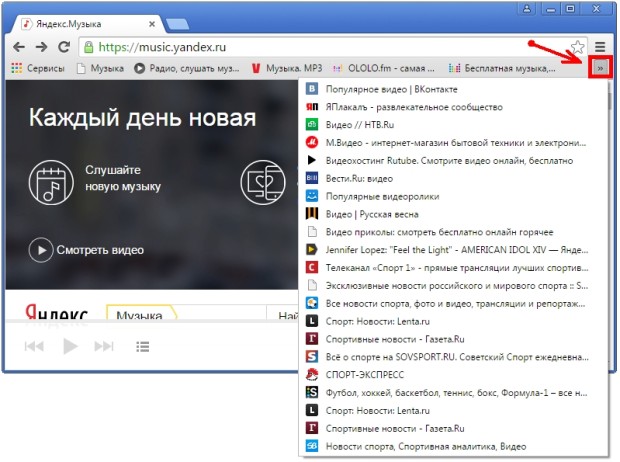The image size is (620, 462).
Task: Click the devices heart icon
Action: pyautogui.click(x=263, y=182)
